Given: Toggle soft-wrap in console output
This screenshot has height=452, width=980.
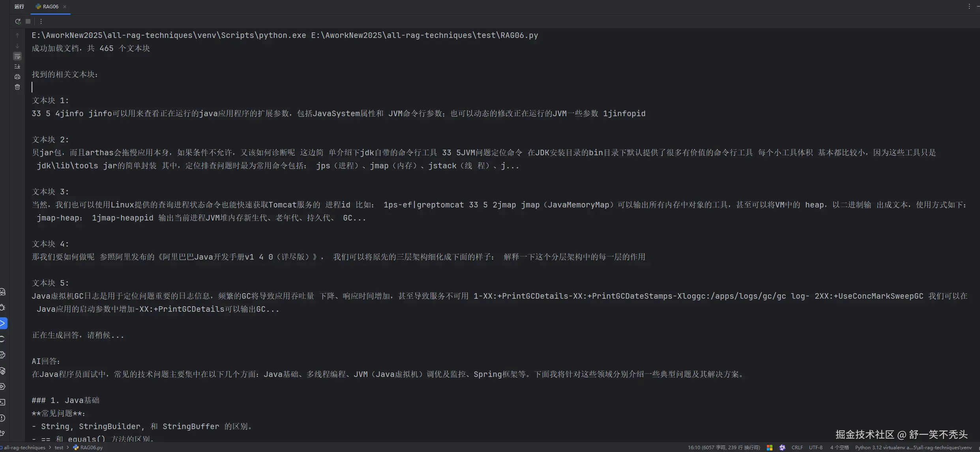Looking at the screenshot, I should tap(17, 56).
